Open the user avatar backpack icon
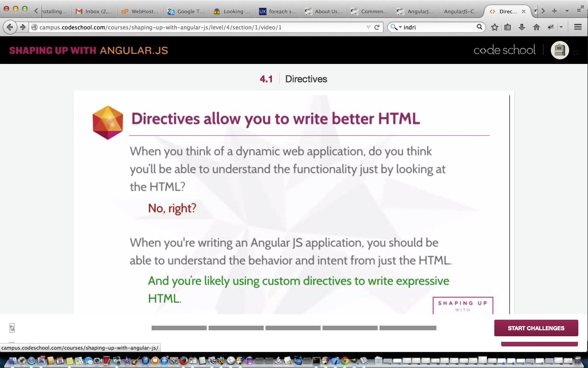This screenshot has height=368, width=588. pos(560,50)
